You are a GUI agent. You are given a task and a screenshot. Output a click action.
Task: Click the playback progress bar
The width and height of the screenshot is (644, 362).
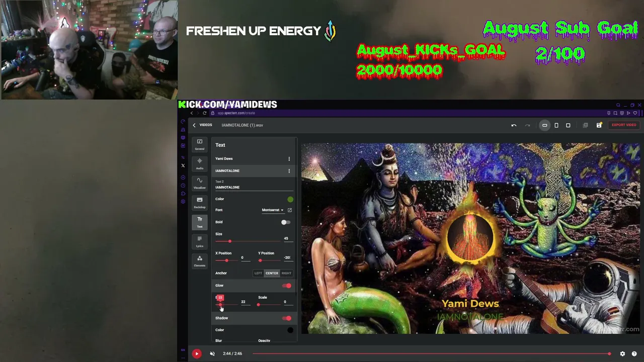click(x=432, y=354)
